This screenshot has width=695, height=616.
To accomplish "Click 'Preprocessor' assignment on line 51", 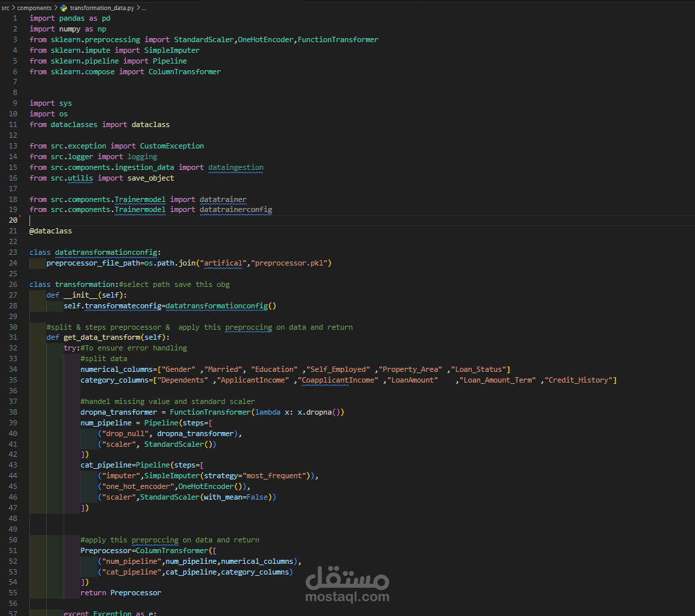I will click(106, 550).
